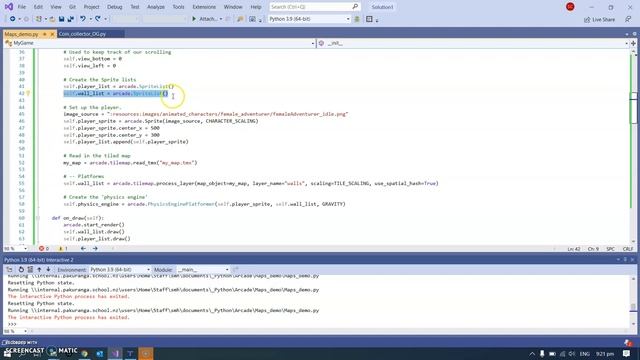Open the interactive window zoom dropdown
The image size is (640, 360).
click(25, 331)
